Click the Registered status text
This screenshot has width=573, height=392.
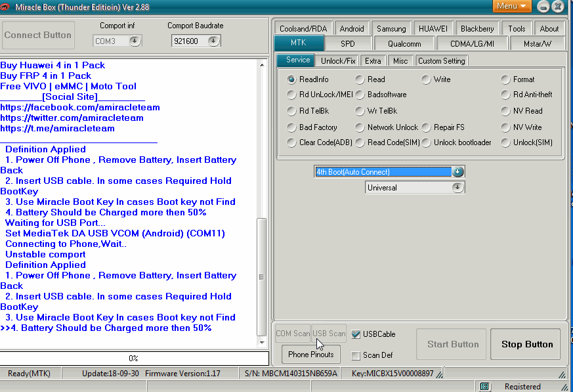coord(522,387)
